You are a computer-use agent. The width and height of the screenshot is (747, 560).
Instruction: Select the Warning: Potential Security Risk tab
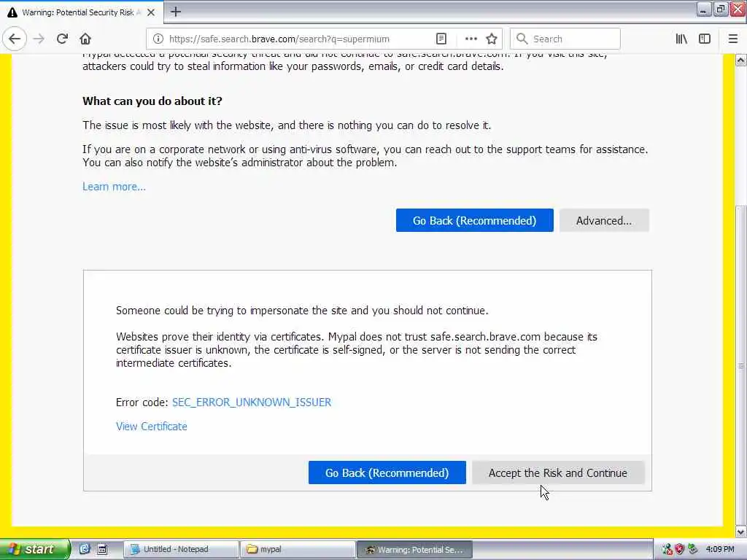click(82, 12)
